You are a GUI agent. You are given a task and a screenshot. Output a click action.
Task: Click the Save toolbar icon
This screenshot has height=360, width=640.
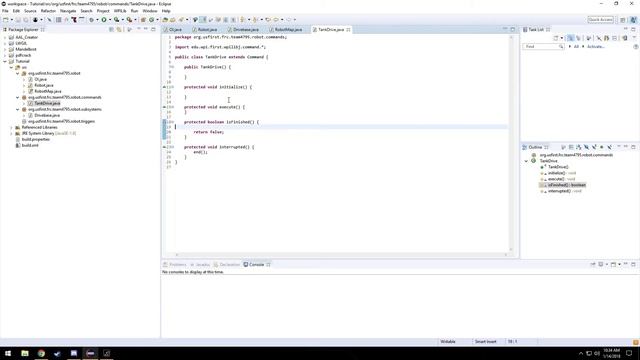(18, 20)
